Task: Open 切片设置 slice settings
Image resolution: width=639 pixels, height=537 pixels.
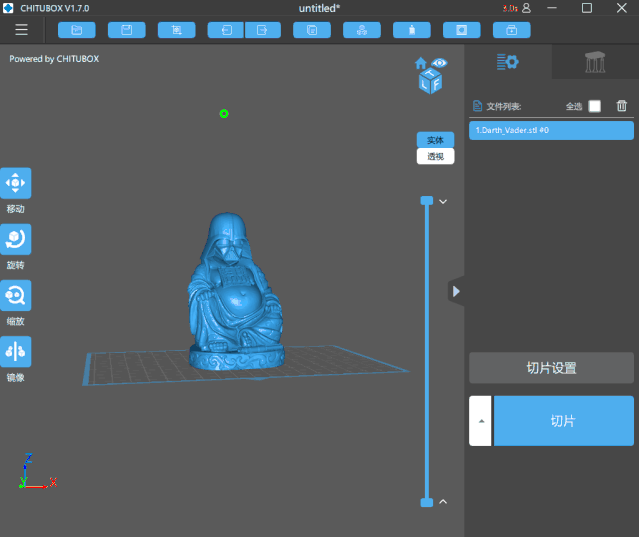Action: click(x=551, y=367)
